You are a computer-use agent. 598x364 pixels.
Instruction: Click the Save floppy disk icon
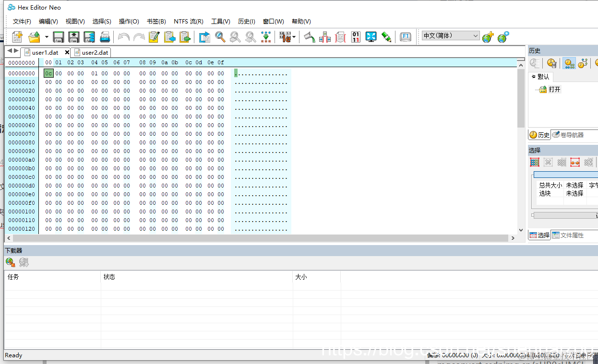59,37
